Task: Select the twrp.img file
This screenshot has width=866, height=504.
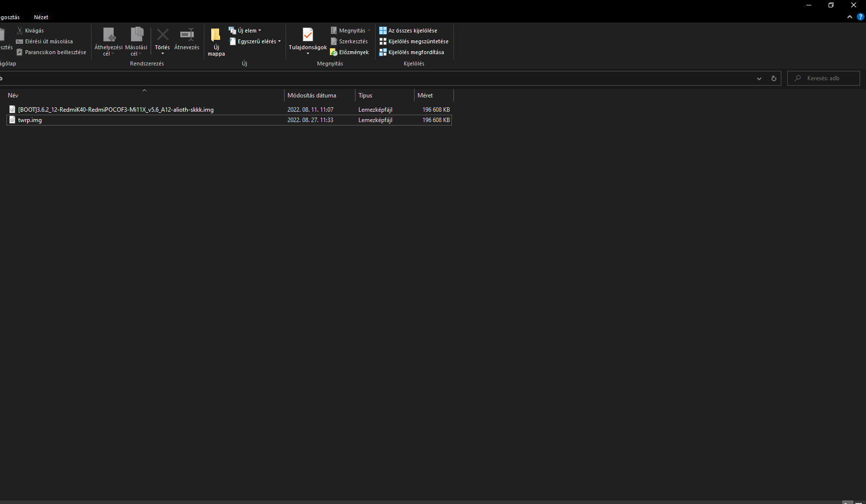Action: (30, 120)
